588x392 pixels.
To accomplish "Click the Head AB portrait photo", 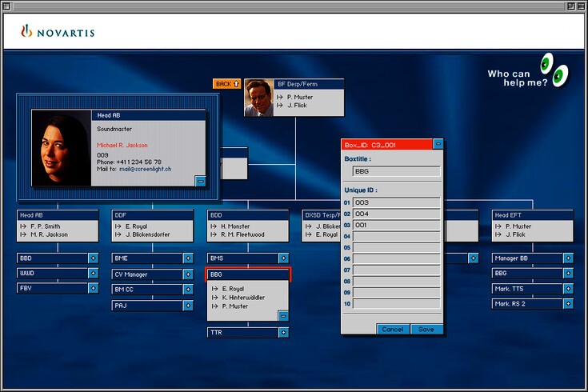I will 60,148.
